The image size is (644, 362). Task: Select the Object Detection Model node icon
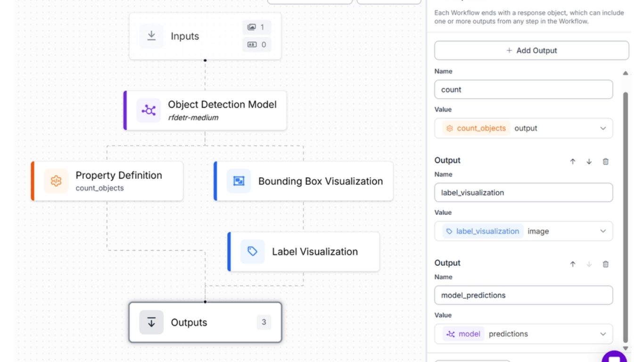149,110
